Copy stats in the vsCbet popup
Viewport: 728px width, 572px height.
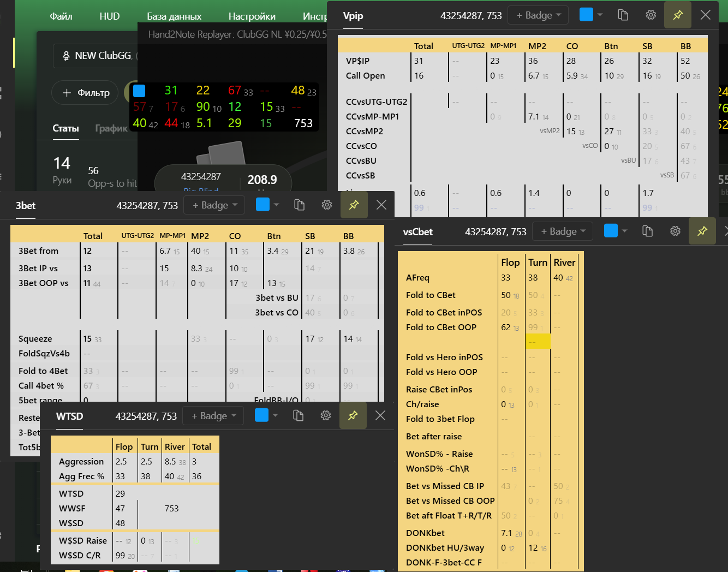point(647,231)
